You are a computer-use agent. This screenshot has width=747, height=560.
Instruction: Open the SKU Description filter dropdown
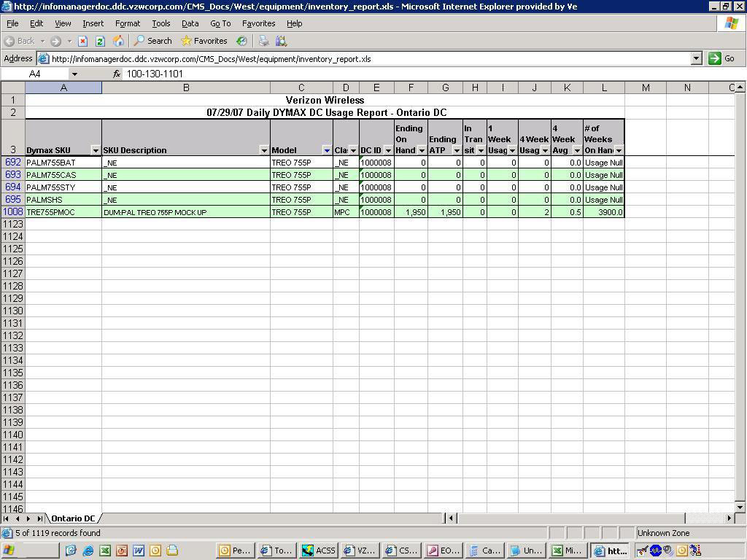[264, 150]
